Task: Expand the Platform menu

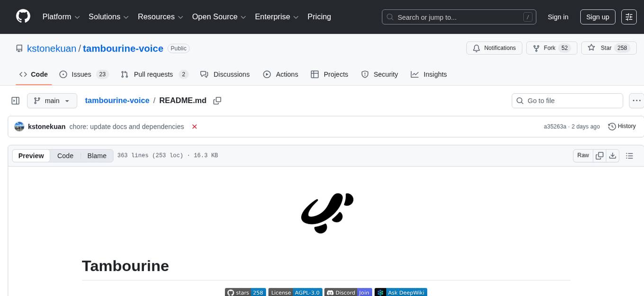Action: pyautogui.click(x=62, y=17)
